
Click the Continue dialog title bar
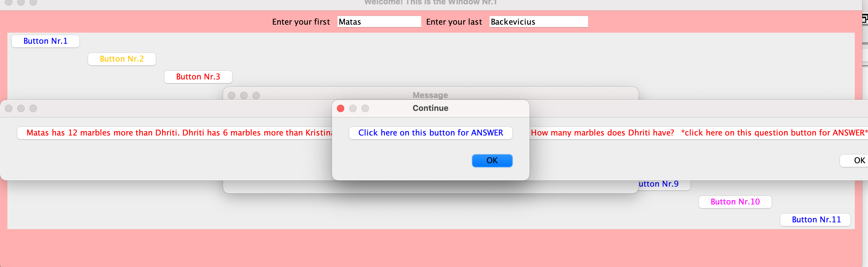[431, 108]
